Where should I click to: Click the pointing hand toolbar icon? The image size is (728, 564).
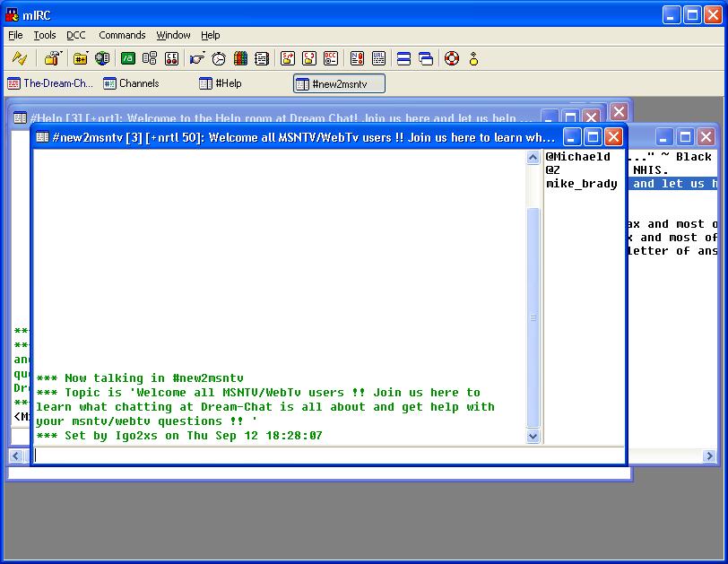coord(197,58)
